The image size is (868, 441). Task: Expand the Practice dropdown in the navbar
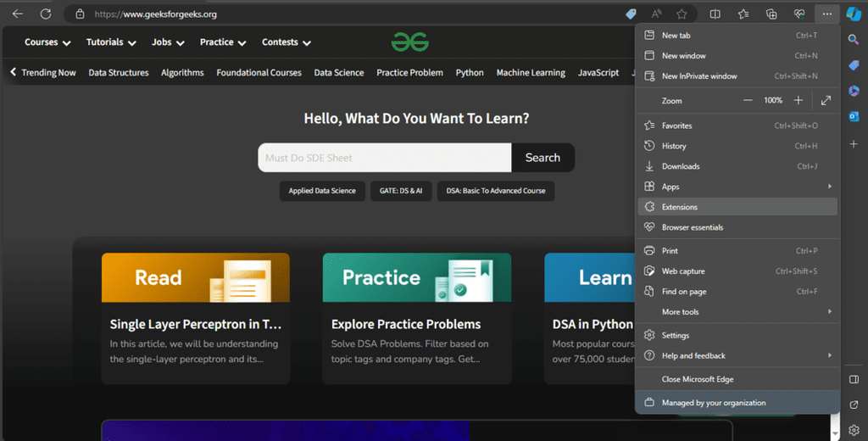(223, 42)
